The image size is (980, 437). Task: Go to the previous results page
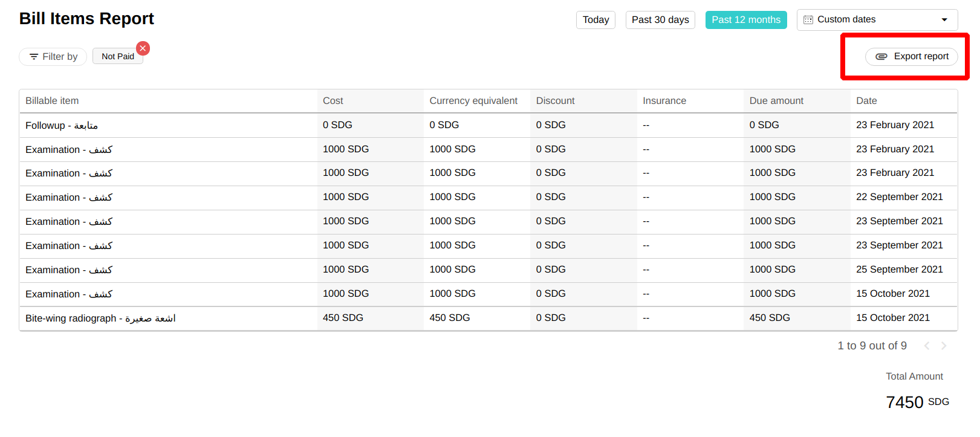[x=927, y=346]
